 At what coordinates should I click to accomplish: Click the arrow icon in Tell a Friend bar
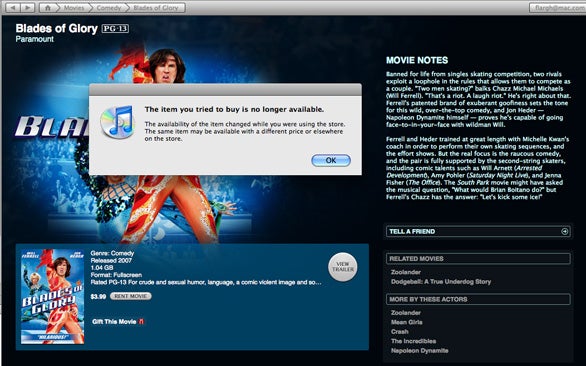565,231
